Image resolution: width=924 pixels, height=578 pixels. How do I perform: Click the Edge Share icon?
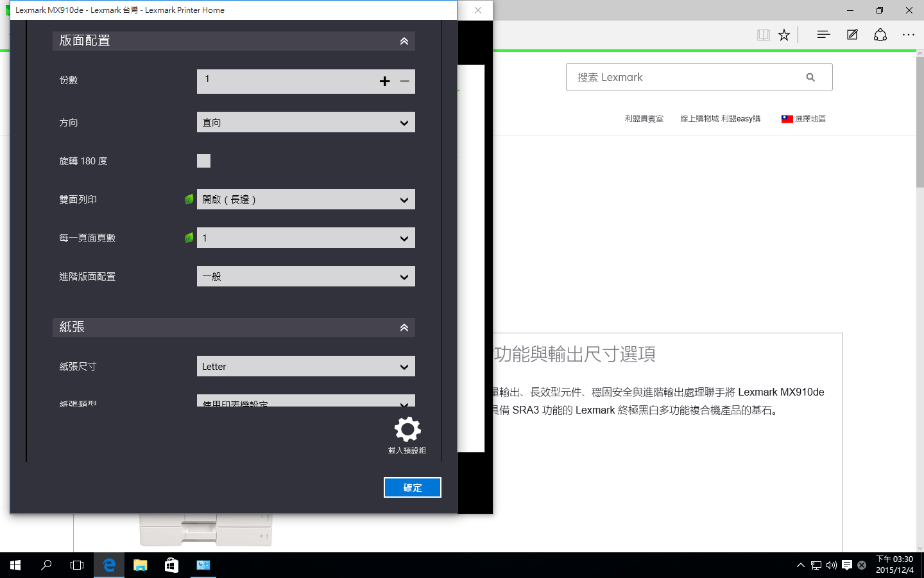click(880, 35)
